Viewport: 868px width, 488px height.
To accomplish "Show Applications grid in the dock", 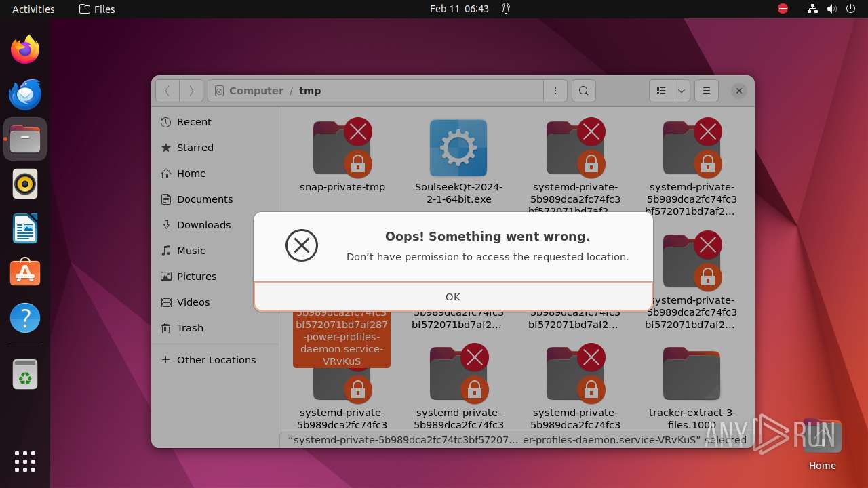I will click(x=25, y=461).
